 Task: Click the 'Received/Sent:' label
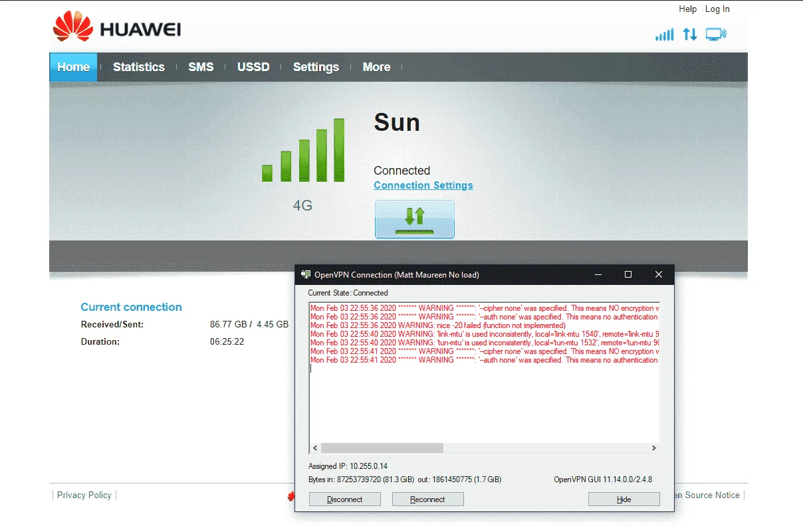pos(112,325)
